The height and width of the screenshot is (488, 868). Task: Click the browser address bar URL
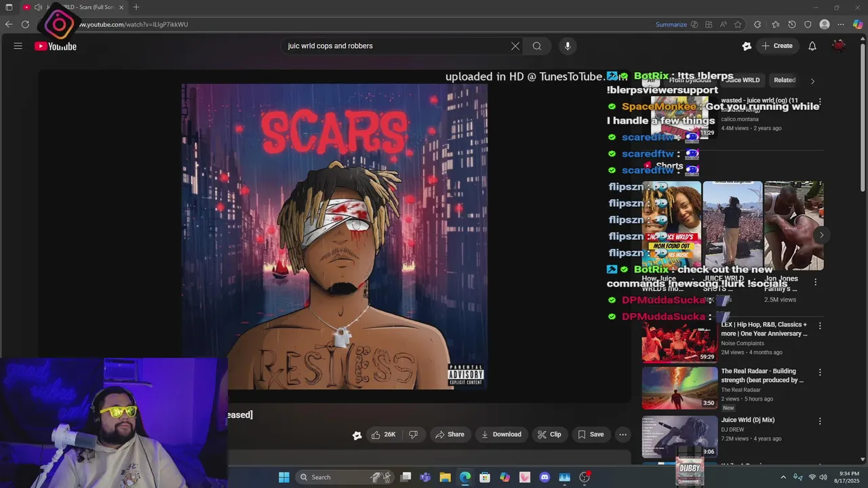[x=134, y=24]
